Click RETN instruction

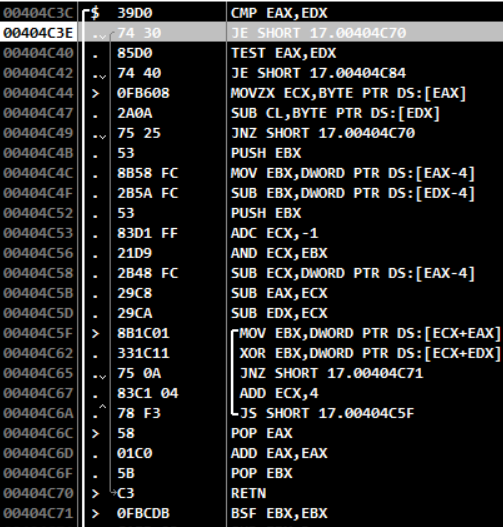click(x=248, y=493)
